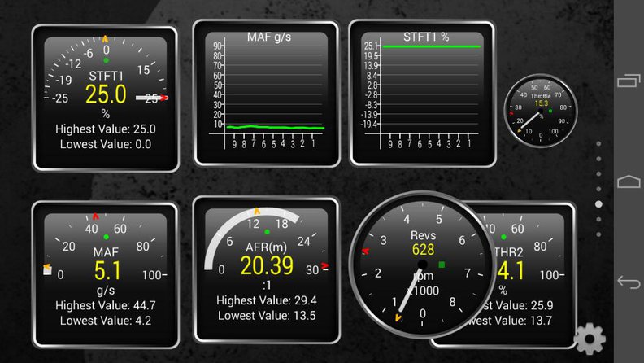Select the highlighted current page dot

[x=599, y=204]
